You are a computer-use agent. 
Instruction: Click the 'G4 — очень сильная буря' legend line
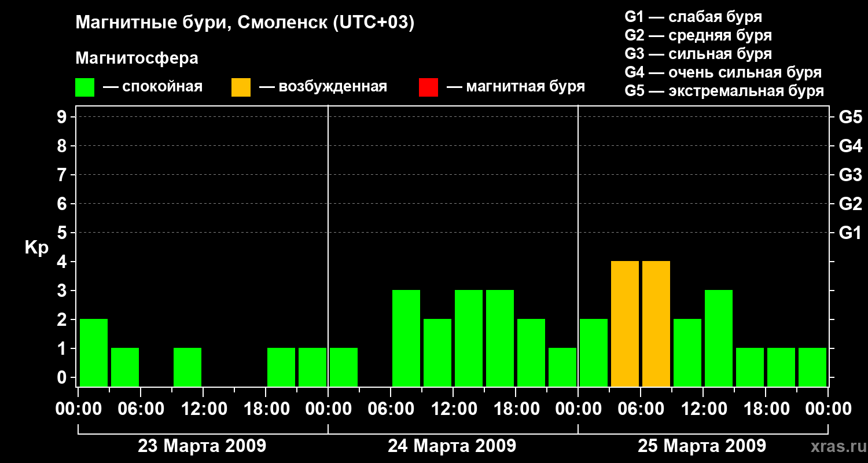723,72
